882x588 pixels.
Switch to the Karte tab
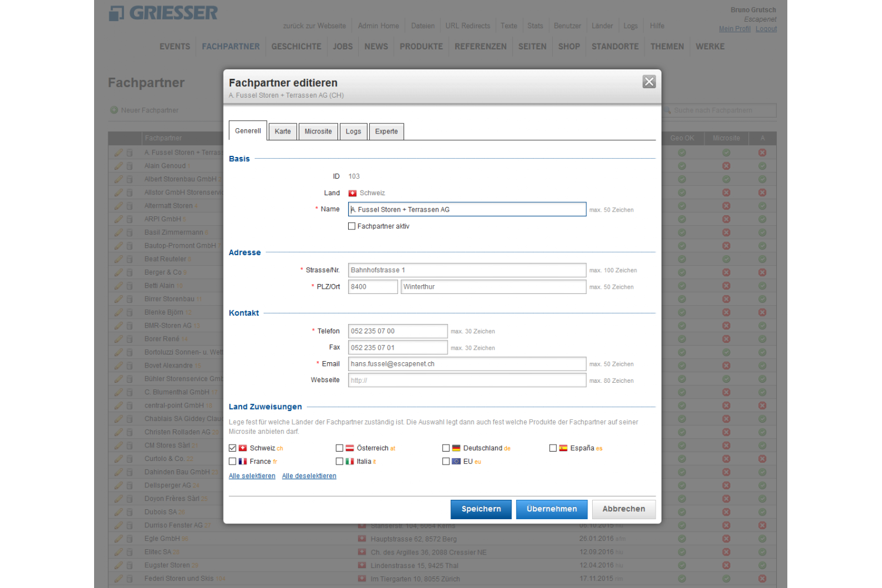pyautogui.click(x=282, y=131)
